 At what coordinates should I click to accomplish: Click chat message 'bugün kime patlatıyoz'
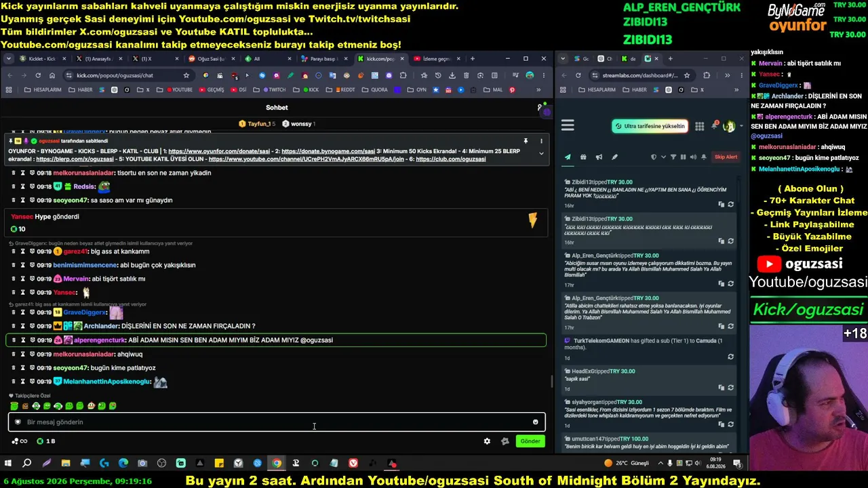(123, 368)
